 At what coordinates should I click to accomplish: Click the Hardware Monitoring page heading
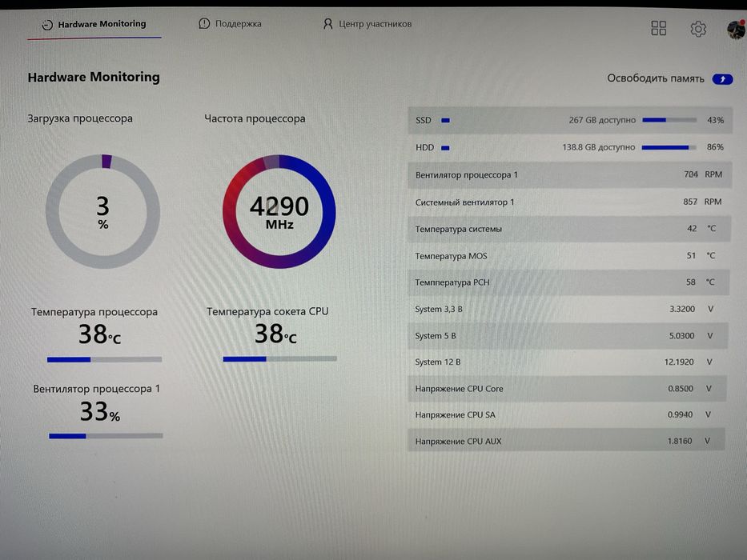click(x=94, y=77)
